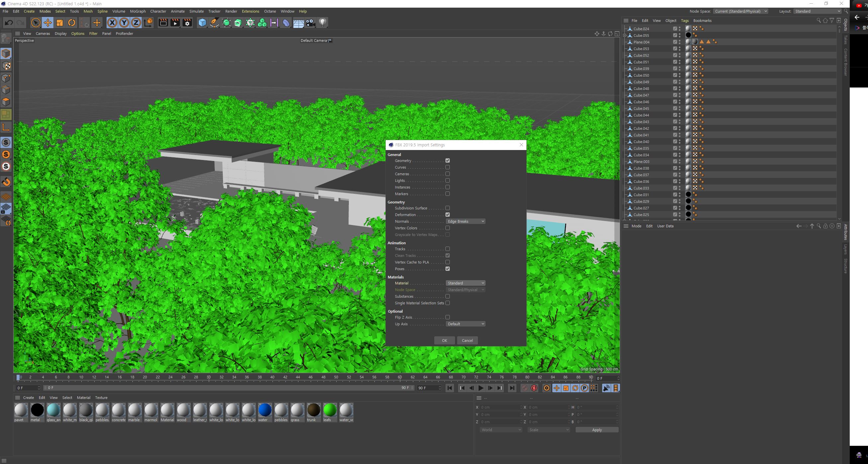Click Render View clapboard icon
The width and height of the screenshot is (868, 464).
(163, 23)
